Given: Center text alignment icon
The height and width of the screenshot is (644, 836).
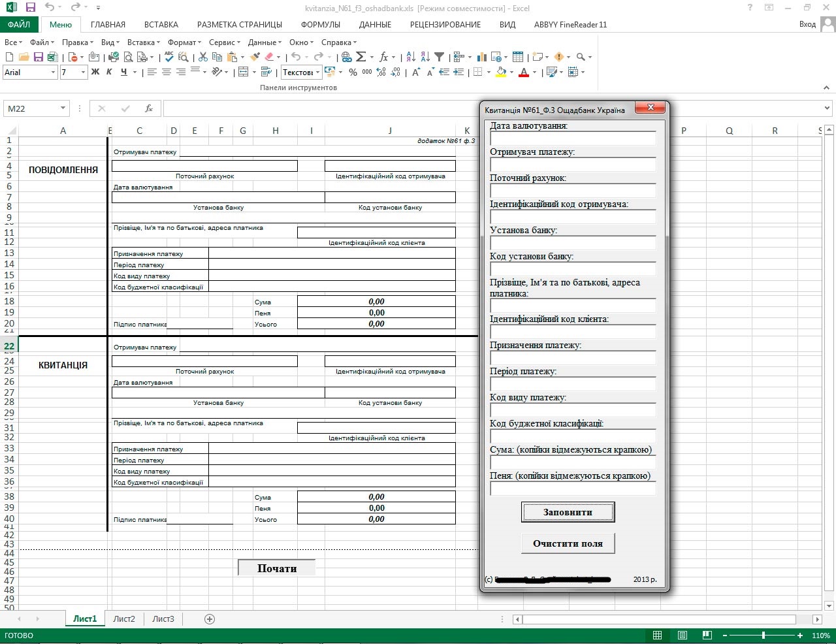Looking at the screenshot, I should coord(167,72).
